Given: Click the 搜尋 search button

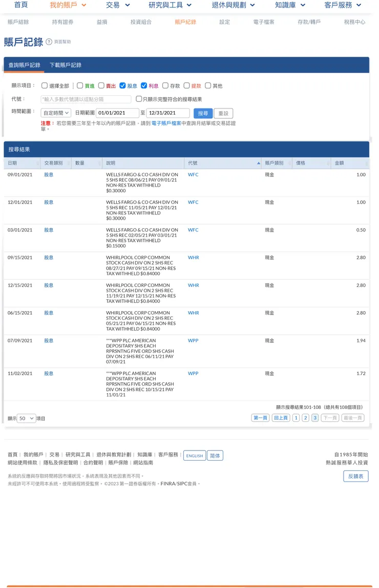Looking at the screenshot, I should click(x=203, y=113).
